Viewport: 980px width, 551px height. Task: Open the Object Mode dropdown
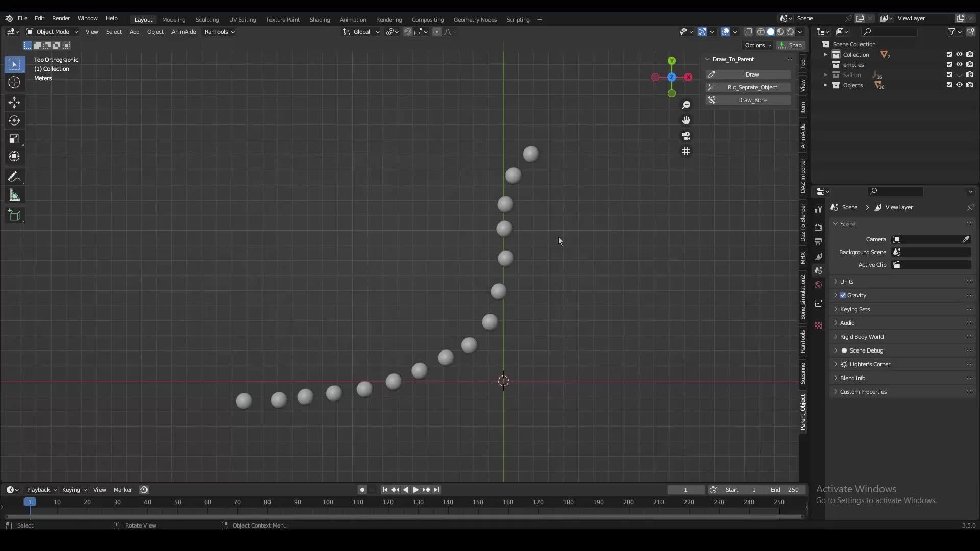[x=52, y=32]
